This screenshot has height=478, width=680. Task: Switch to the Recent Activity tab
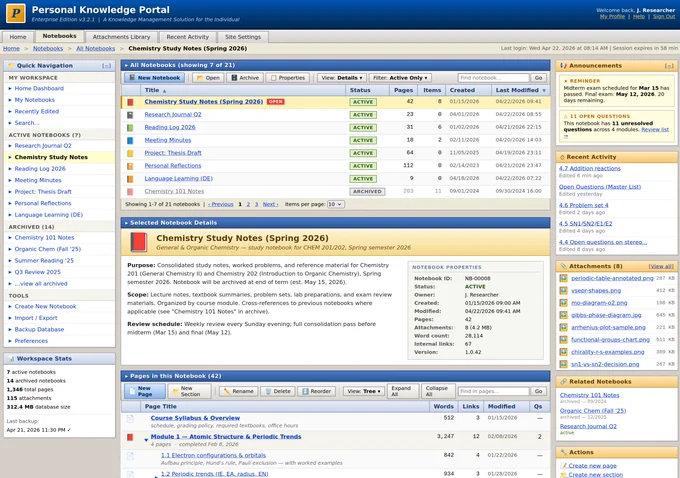point(188,37)
